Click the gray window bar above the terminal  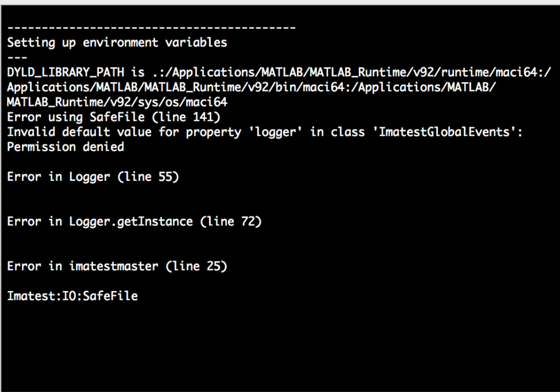(x=280, y=2)
